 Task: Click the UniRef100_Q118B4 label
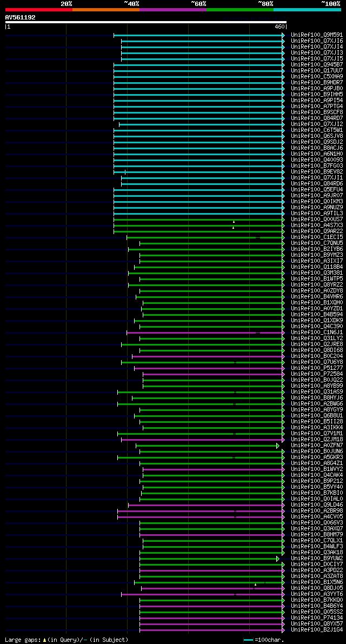[x=317, y=267]
